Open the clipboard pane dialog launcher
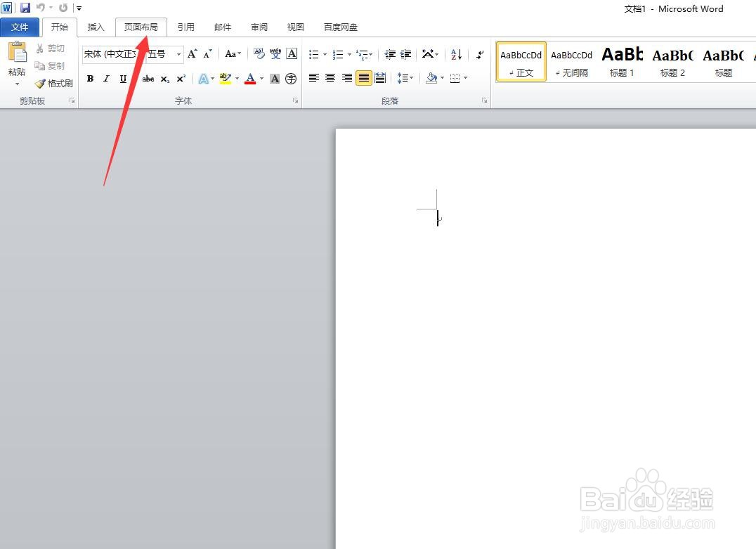This screenshot has width=756, height=549. click(x=72, y=101)
